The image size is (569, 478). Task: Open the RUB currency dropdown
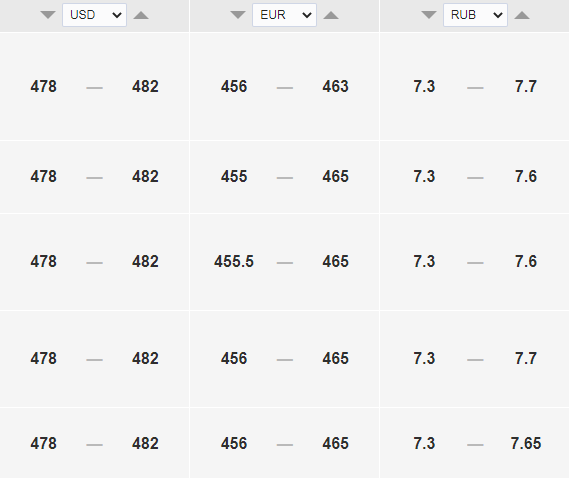[x=475, y=15]
